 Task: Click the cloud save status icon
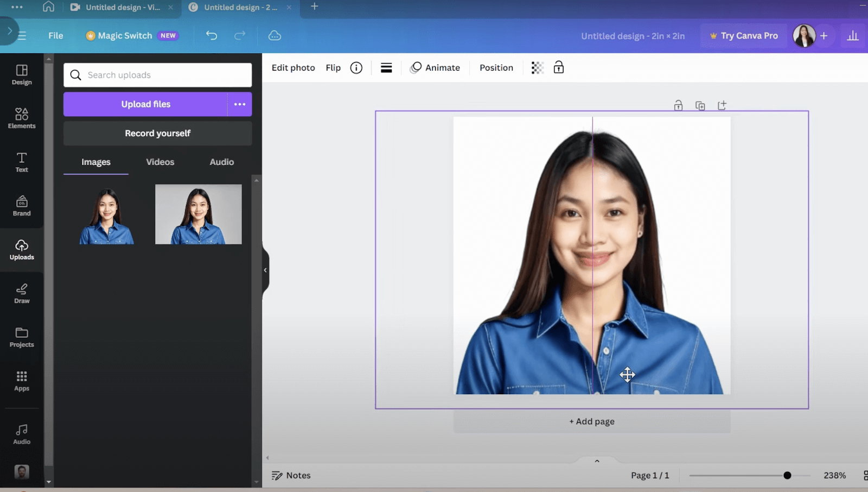coord(275,35)
